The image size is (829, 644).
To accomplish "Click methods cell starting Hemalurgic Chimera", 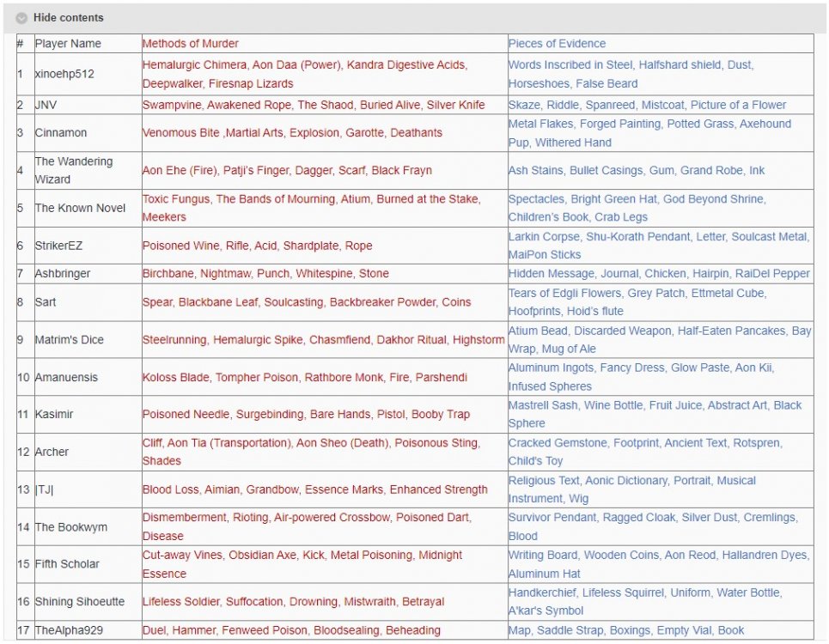I will coord(325,74).
